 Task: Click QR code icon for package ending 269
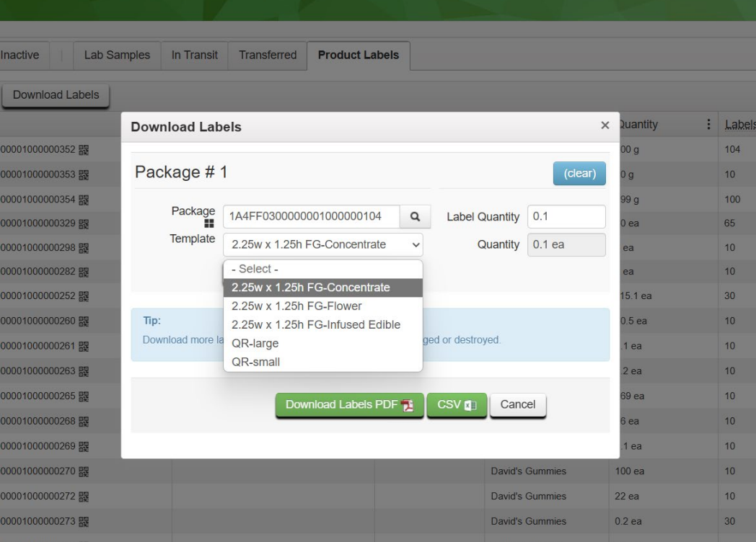84,446
